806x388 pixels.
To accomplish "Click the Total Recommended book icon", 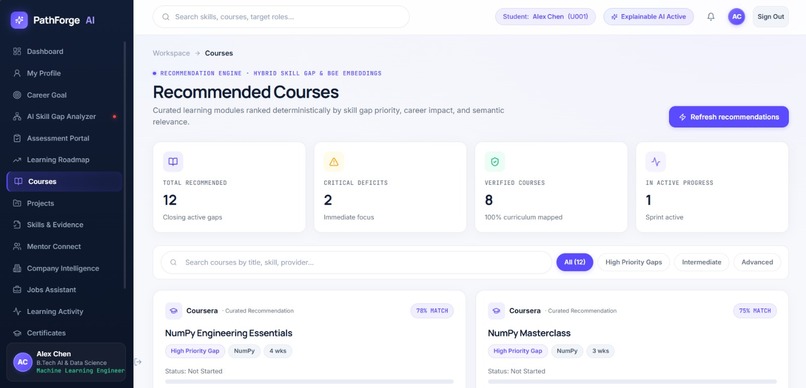I will pyautogui.click(x=173, y=162).
